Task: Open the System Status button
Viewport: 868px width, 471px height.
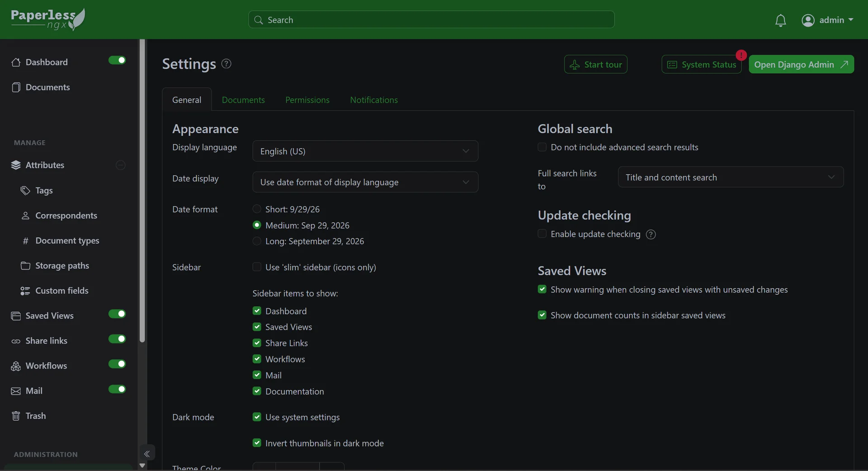Action: (702, 65)
